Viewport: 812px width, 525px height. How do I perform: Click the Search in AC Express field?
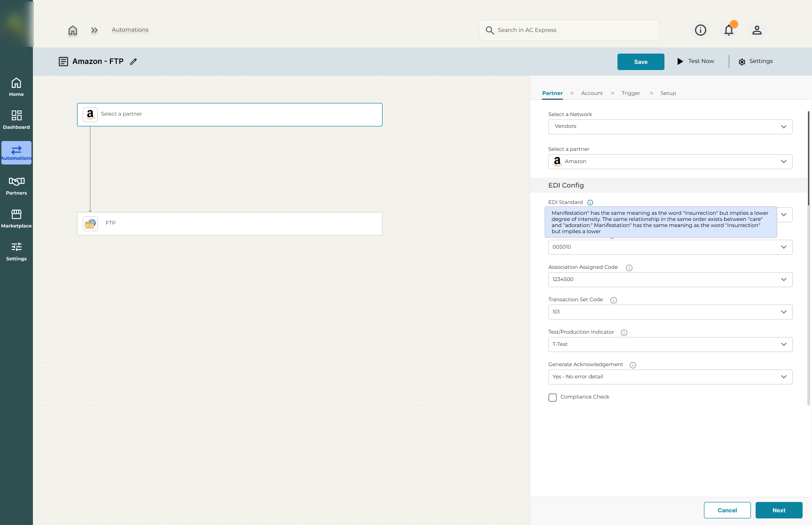569,30
